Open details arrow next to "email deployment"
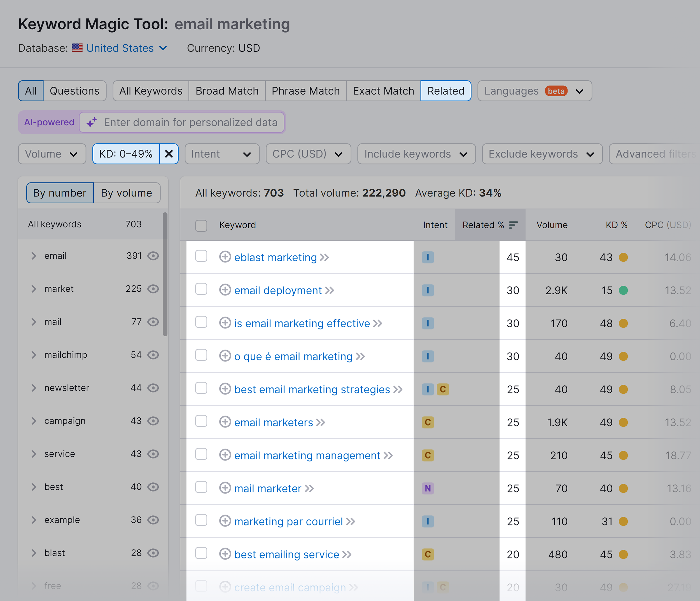This screenshot has height=601, width=700. [x=329, y=290]
